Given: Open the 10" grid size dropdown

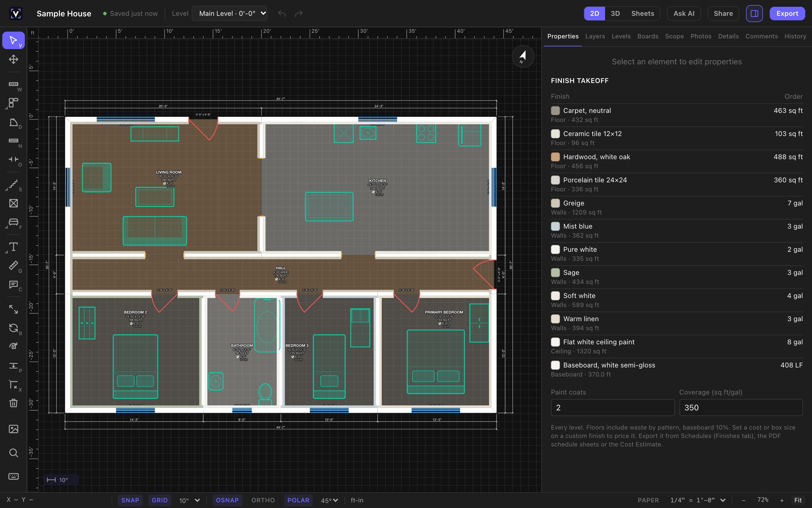Looking at the screenshot, I should 189,500.
